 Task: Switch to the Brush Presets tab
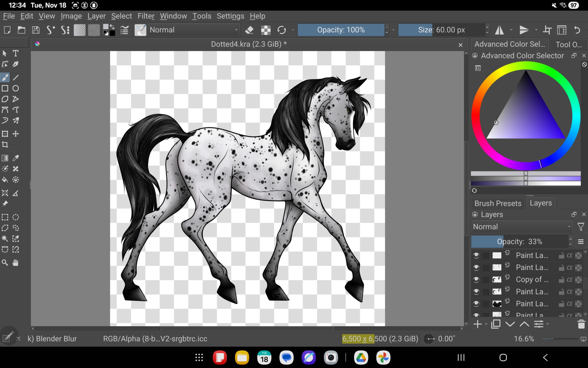click(498, 203)
